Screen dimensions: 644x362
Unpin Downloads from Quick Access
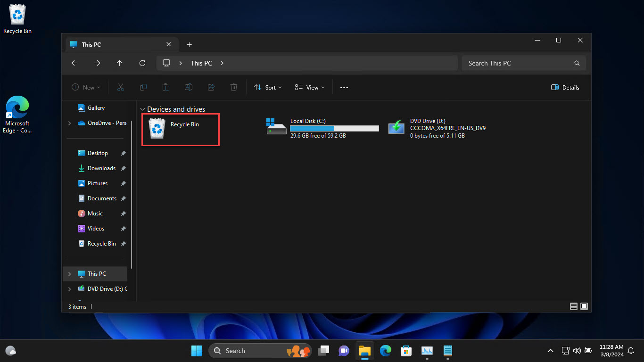point(123,168)
